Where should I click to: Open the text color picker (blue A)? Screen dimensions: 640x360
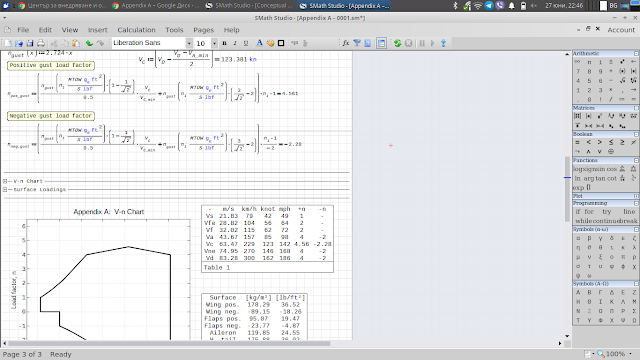point(259,43)
